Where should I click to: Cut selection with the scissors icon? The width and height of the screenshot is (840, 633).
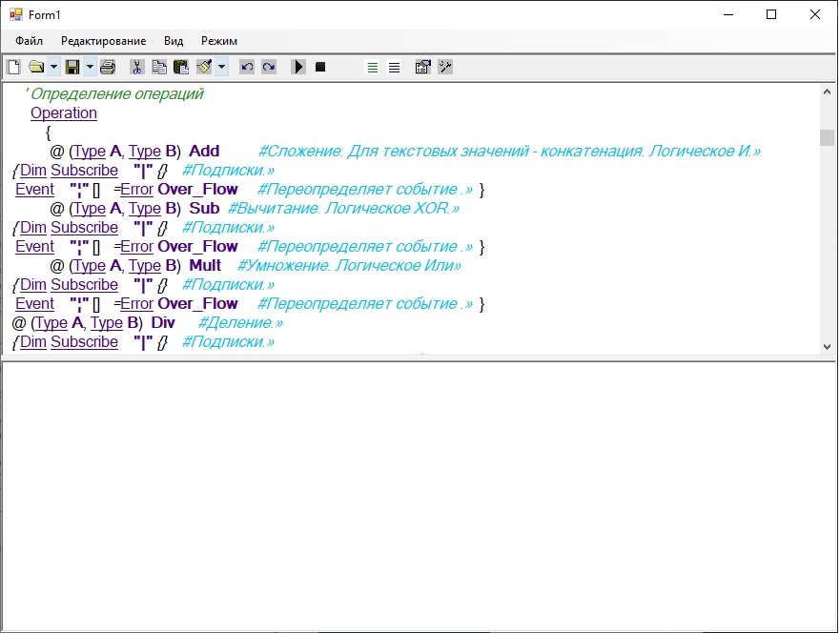(136, 67)
